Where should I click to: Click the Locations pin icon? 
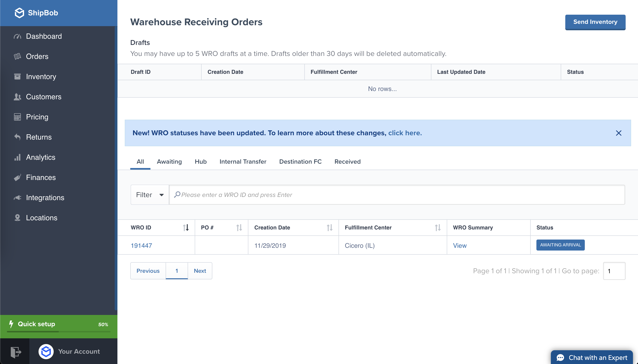coord(17,218)
